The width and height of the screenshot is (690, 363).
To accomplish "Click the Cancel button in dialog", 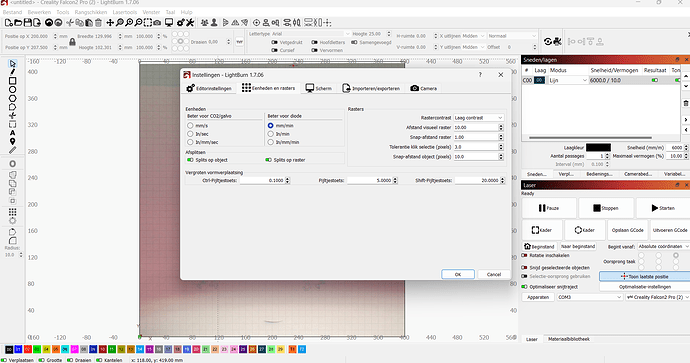I will (494, 274).
